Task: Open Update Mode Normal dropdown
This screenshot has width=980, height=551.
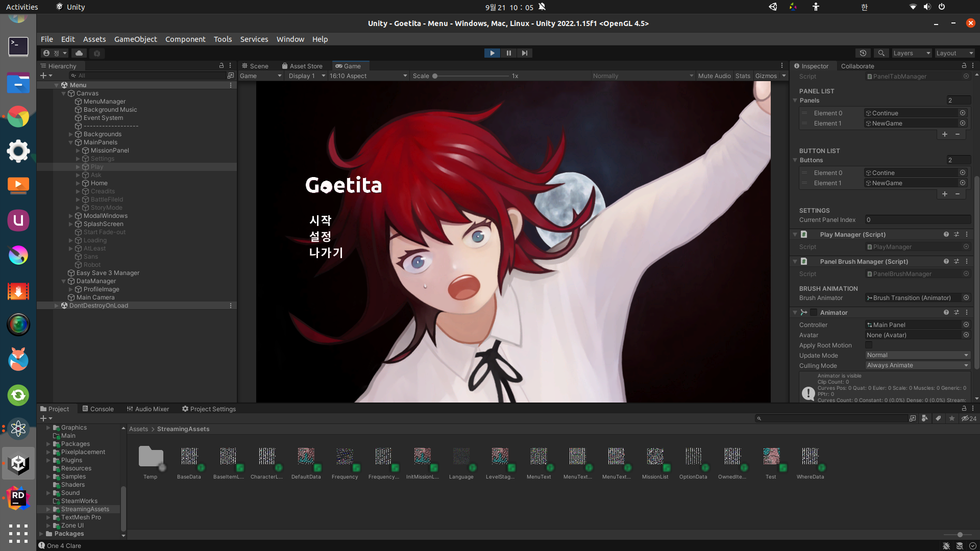Action: click(x=917, y=355)
